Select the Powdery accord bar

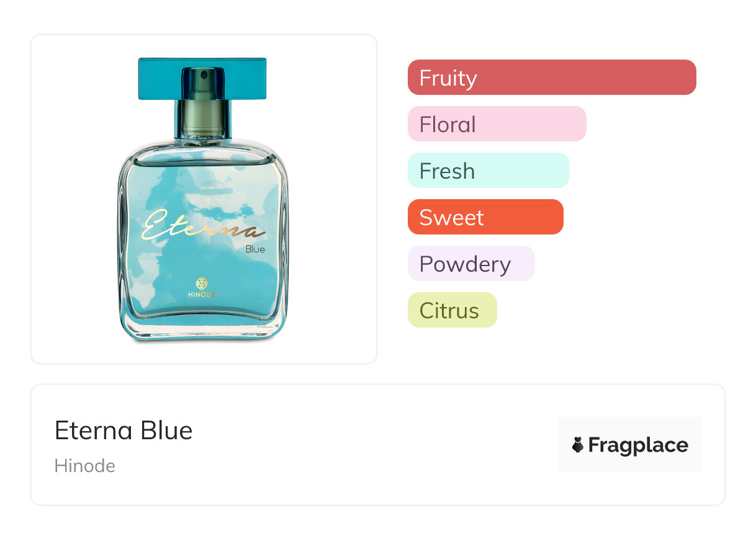point(470,264)
